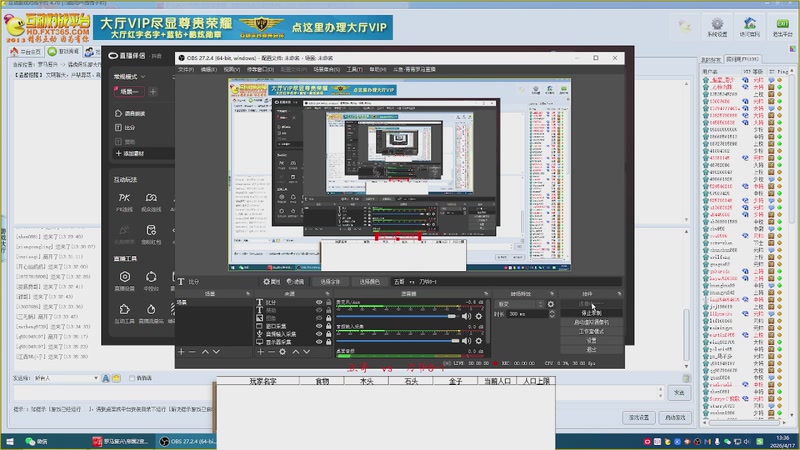
Task: Click the chat message input field
Action: pyautogui.click(x=115, y=393)
